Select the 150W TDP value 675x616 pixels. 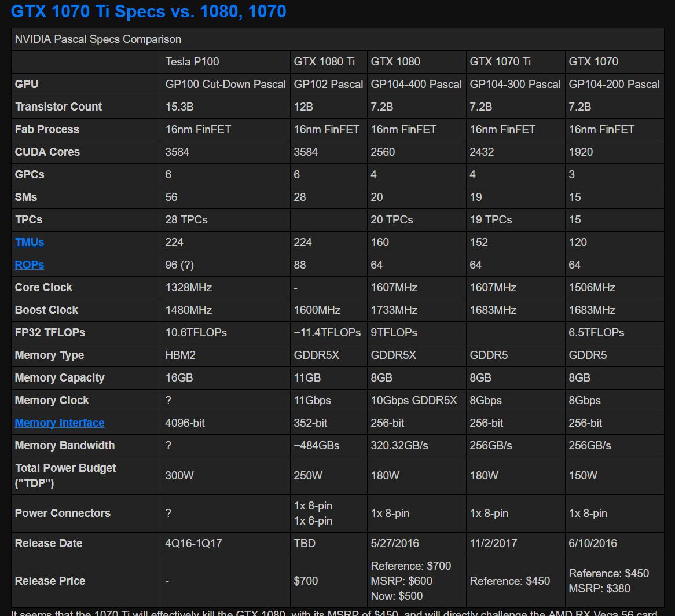click(x=583, y=476)
